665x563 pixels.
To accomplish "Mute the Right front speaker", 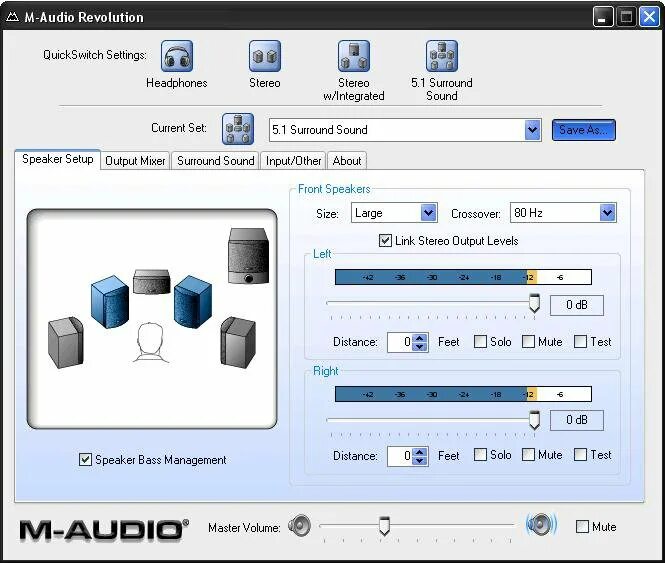I will tap(528, 455).
